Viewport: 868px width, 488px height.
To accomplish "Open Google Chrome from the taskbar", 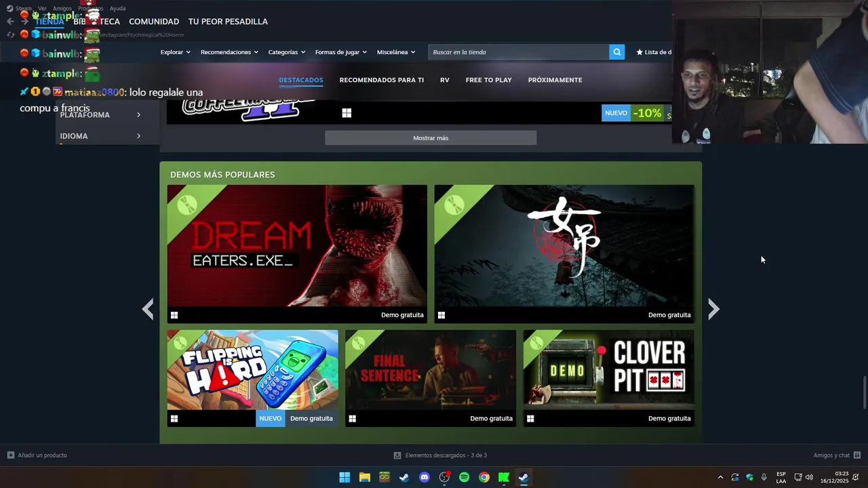I will [x=484, y=477].
